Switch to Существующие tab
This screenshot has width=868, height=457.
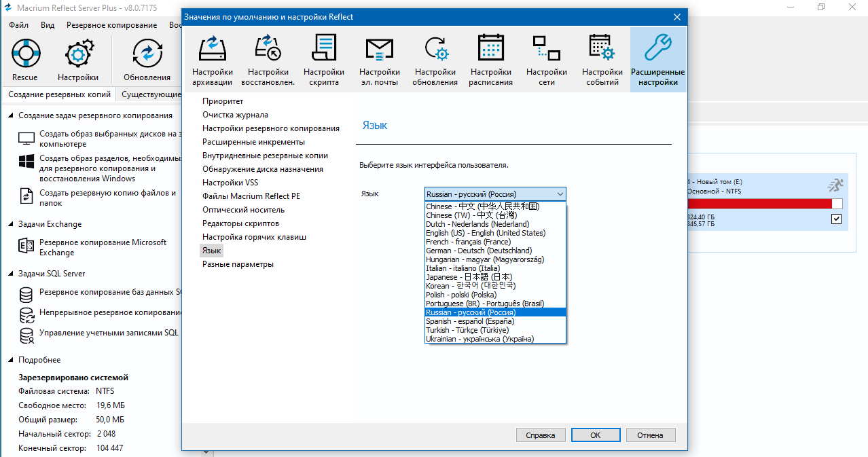(x=151, y=94)
